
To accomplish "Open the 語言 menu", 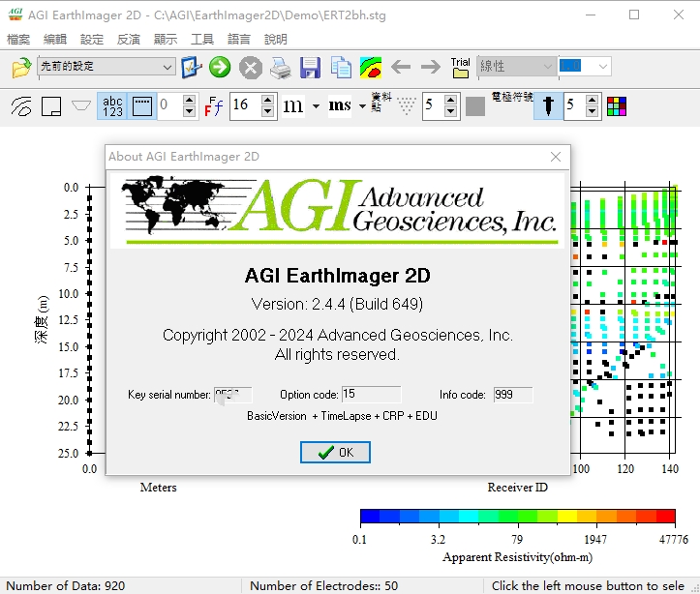I will [x=239, y=40].
